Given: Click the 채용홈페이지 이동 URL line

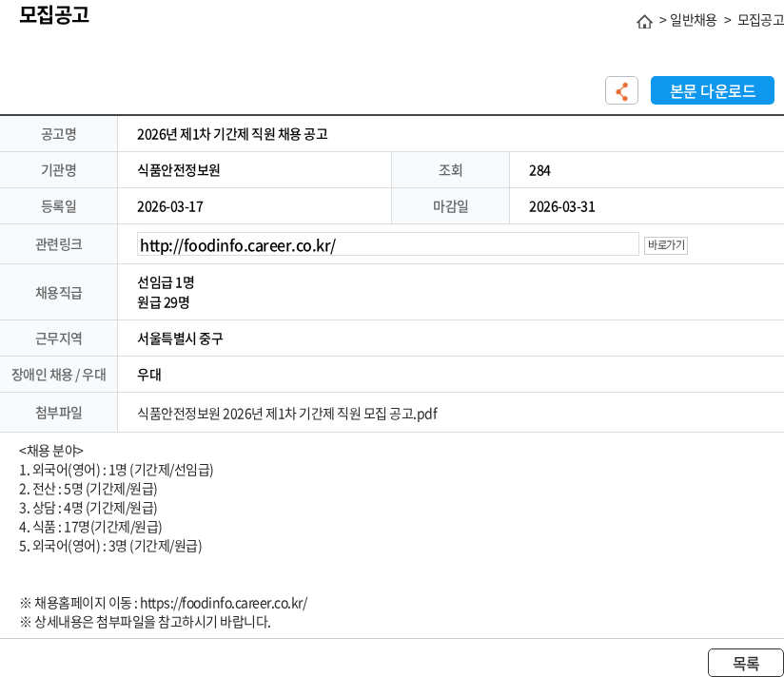Looking at the screenshot, I should point(164,603).
